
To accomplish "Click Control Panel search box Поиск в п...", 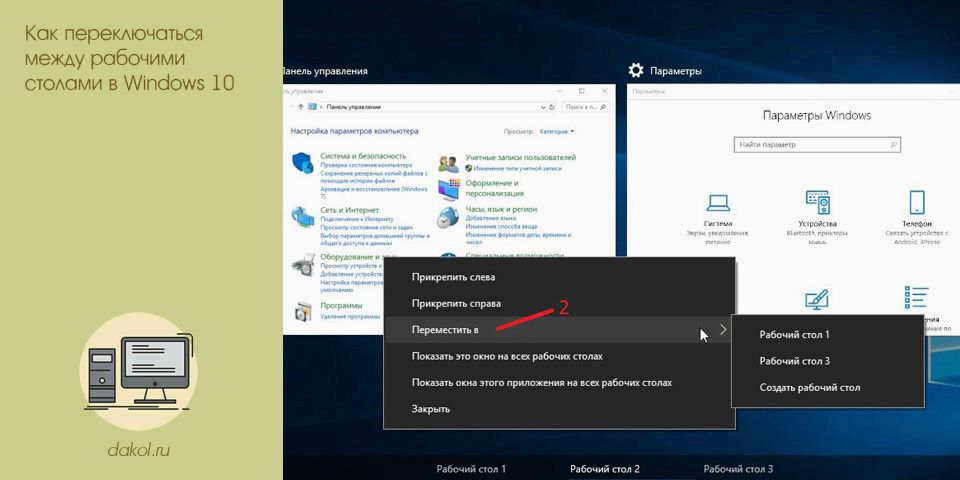I will pyautogui.click(x=586, y=107).
